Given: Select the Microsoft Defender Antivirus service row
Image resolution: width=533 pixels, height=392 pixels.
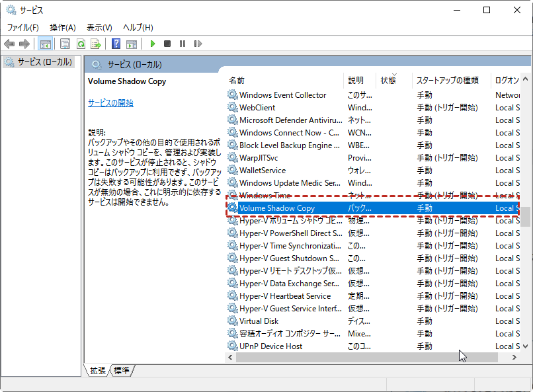Looking at the screenshot, I should coord(373,120).
